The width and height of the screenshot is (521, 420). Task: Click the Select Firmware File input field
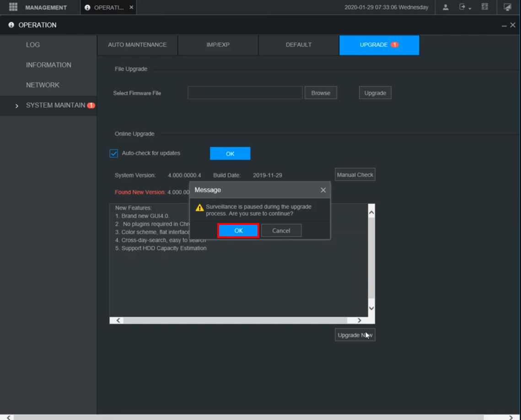[245, 93]
